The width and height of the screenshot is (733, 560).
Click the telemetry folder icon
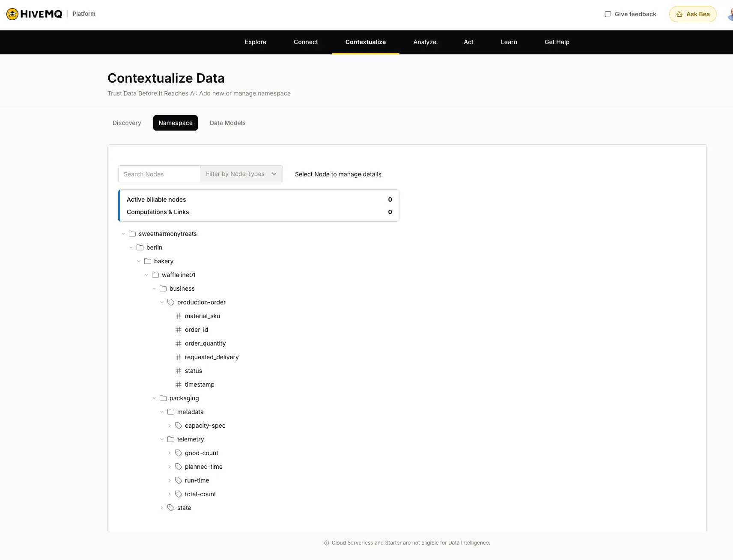click(x=171, y=439)
